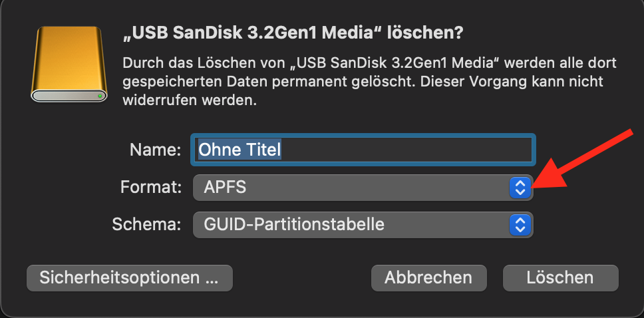Viewport: 644px width, 318px height.
Task: Click the highlighted "Ohne Titel" text
Action: click(240, 150)
